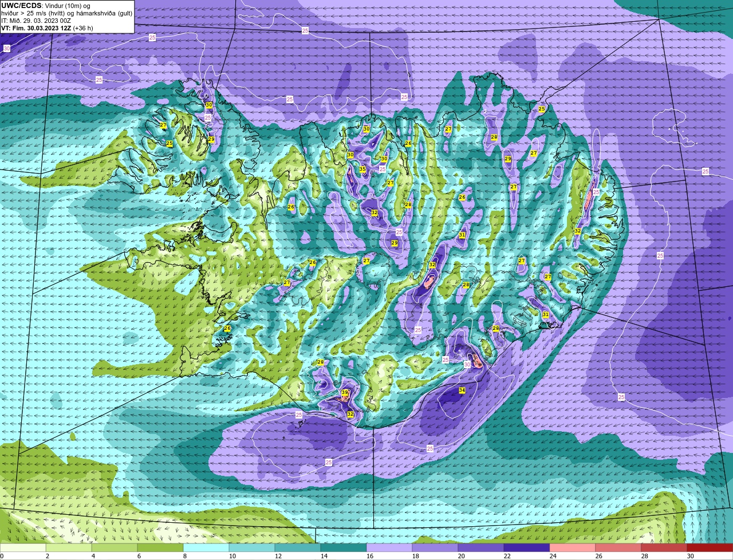Viewport: 733px width, 560px height.
Task: Click the legend scale number '4'
Action: pyautogui.click(x=93, y=556)
